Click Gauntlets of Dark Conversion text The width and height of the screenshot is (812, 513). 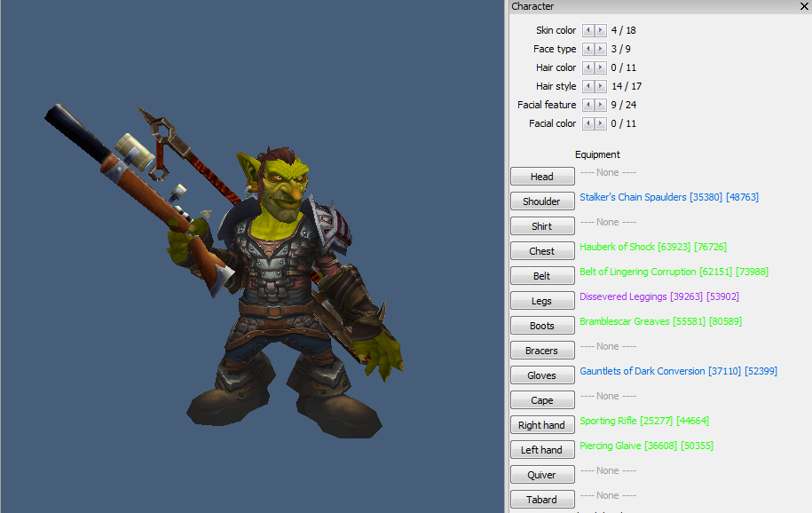(x=678, y=371)
